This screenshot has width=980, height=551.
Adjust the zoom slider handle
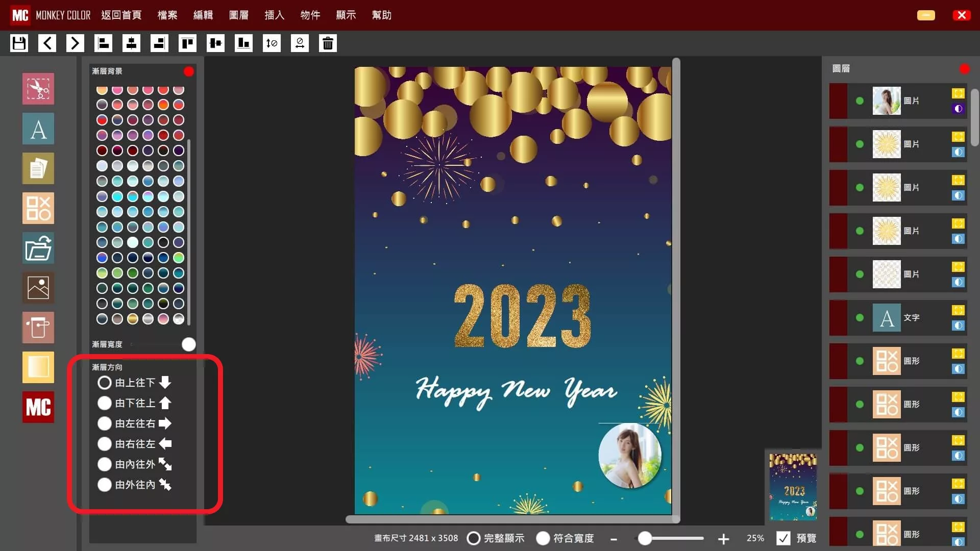click(645, 538)
